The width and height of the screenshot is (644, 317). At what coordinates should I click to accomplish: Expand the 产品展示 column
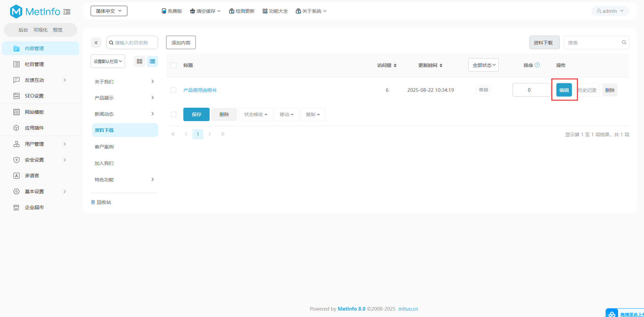[152, 98]
